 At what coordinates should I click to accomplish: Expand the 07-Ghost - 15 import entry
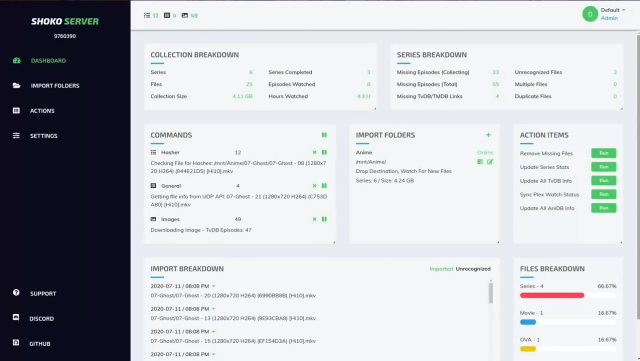pos(213,332)
